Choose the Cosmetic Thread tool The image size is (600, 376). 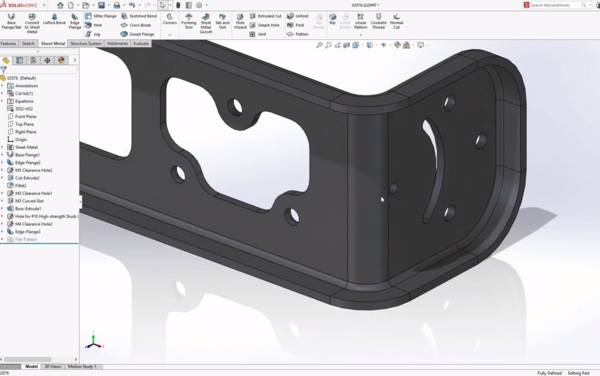tap(378, 21)
